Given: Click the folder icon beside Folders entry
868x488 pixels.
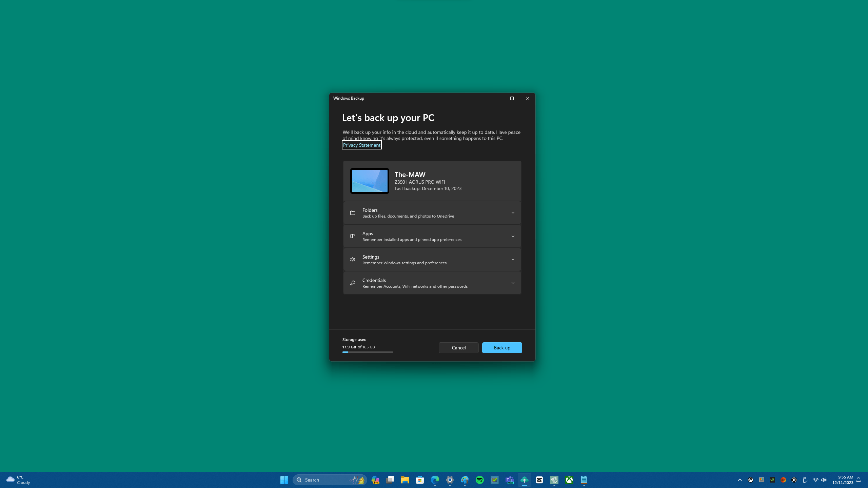Looking at the screenshot, I should coord(353,212).
